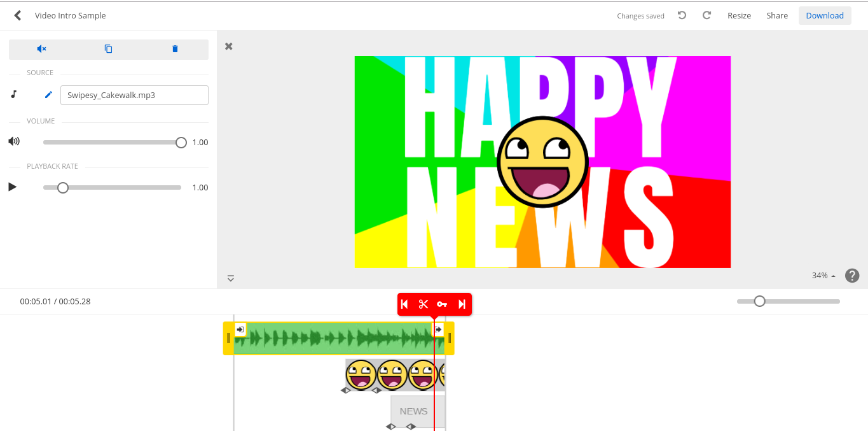Click the second keyframe marker under the smiley clip

pos(376,390)
